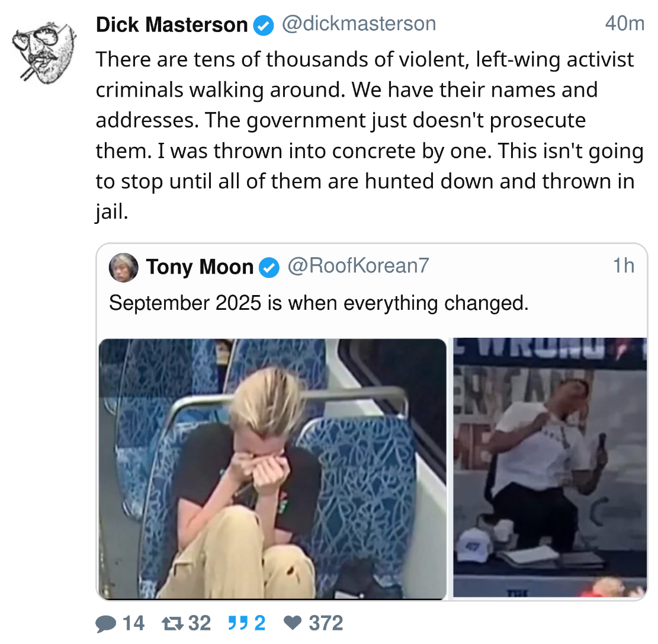Click the reply count 14
Screen dimensions: 658x644
click(x=133, y=623)
